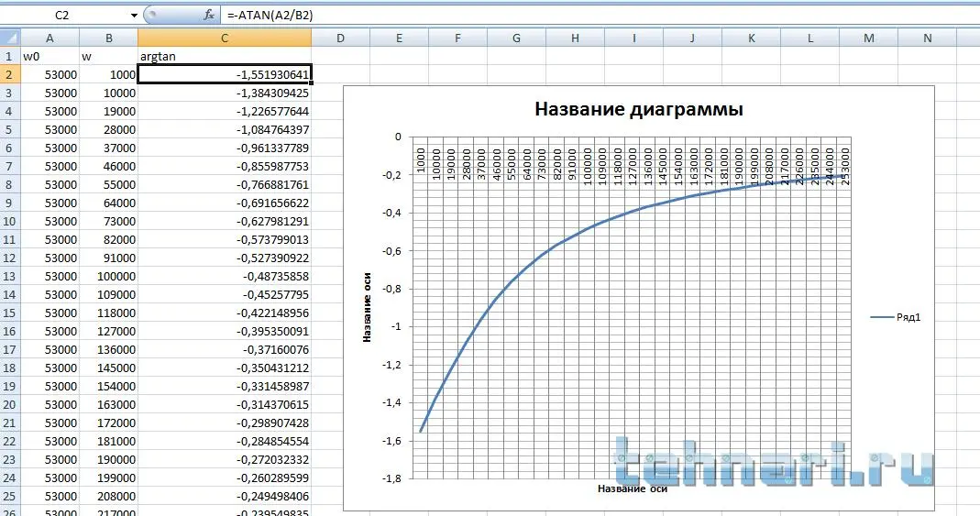Select column C header
The height and width of the screenshot is (516, 980).
pyautogui.click(x=225, y=38)
